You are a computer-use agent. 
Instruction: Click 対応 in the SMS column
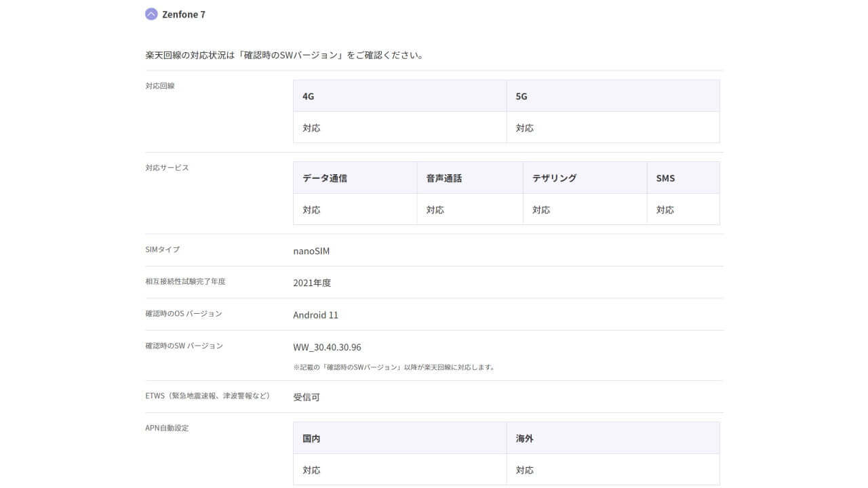click(665, 209)
